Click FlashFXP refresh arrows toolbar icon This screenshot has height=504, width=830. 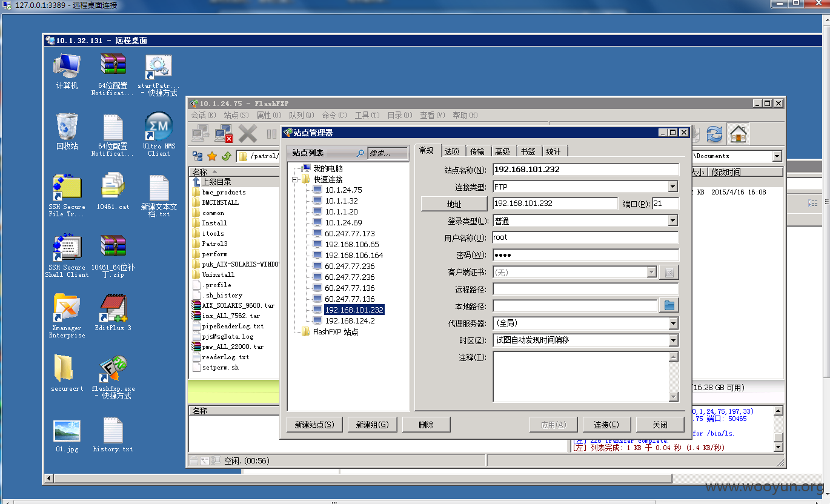point(714,134)
